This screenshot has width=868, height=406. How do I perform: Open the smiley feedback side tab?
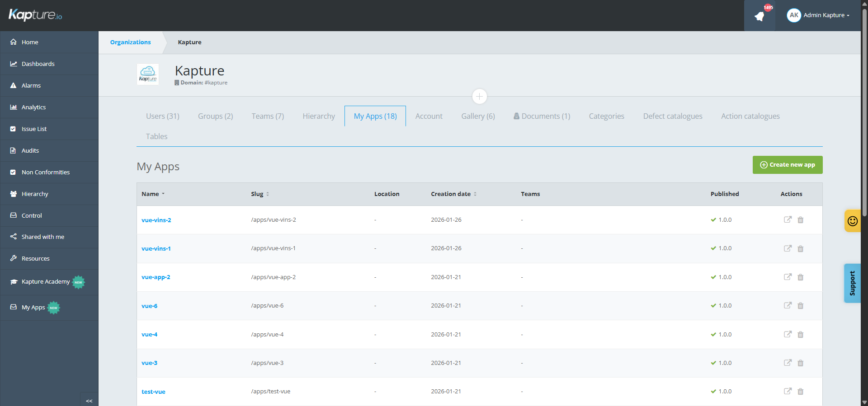point(853,221)
